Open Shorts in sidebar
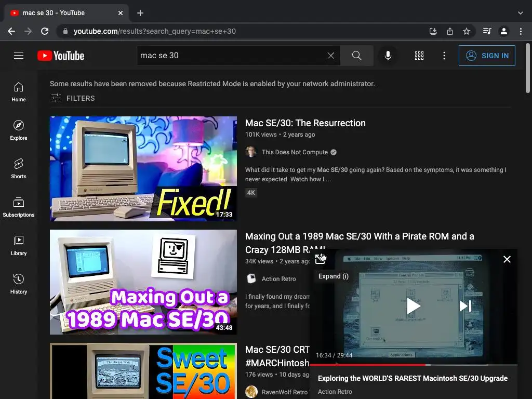532x399 pixels. (19, 169)
